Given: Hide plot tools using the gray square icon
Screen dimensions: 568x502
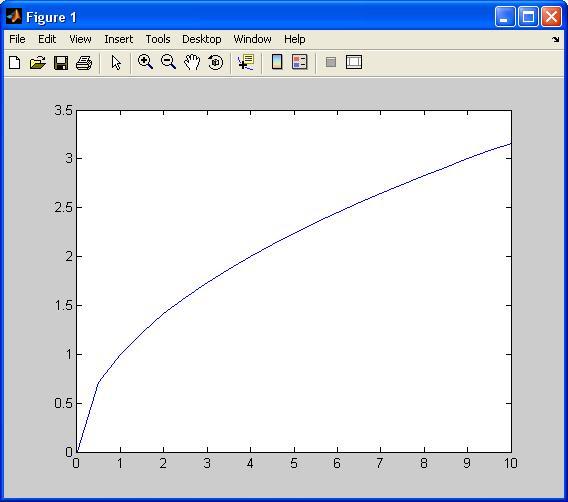Looking at the screenshot, I should pyautogui.click(x=331, y=62).
